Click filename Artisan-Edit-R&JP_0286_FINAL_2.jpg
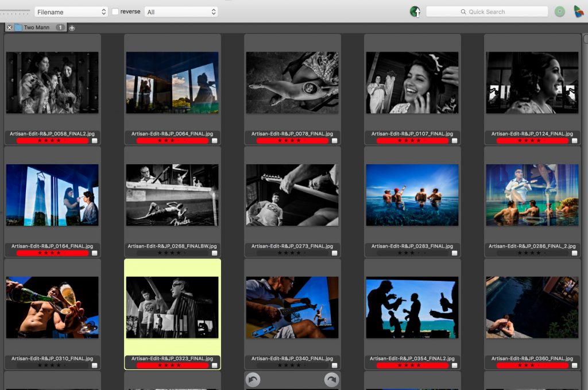 532,246
